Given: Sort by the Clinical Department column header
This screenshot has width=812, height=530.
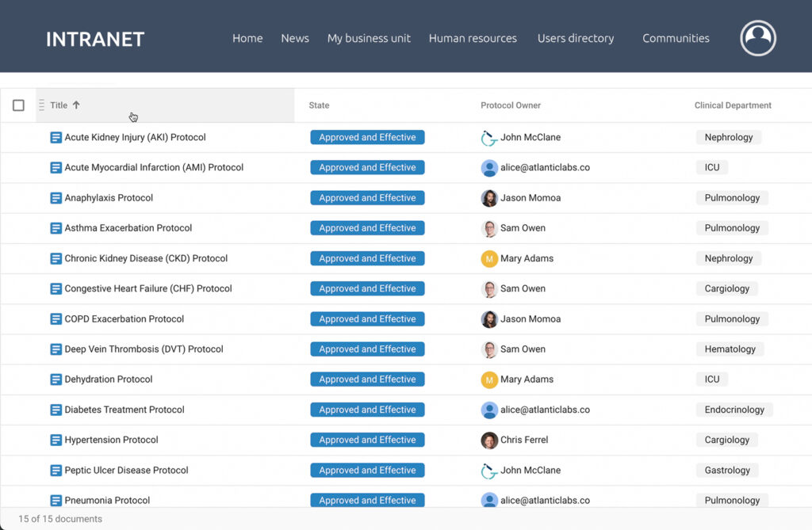Looking at the screenshot, I should tap(733, 105).
